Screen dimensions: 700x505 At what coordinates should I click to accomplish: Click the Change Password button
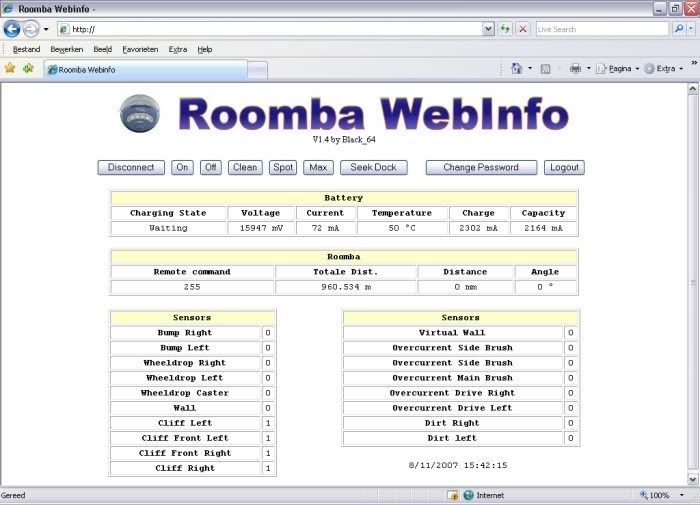481,167
